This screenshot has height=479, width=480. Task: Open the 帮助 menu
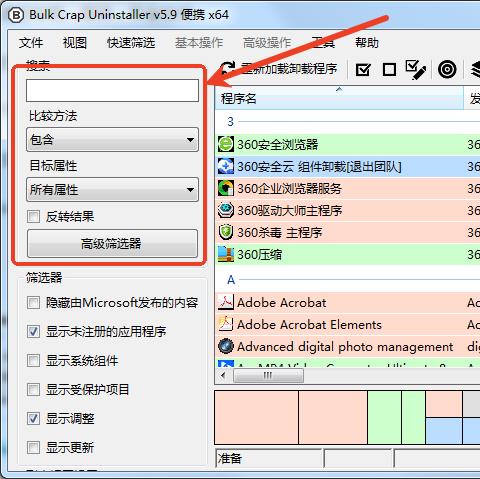coord(367,43)
